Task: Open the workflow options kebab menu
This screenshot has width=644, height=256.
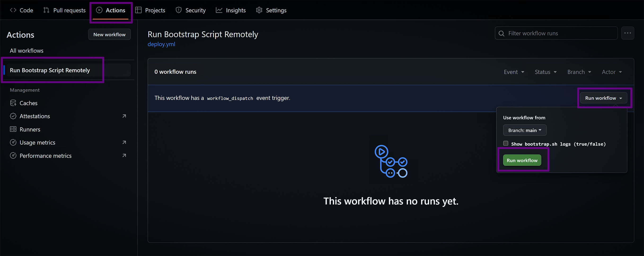Action: point(628,33)
